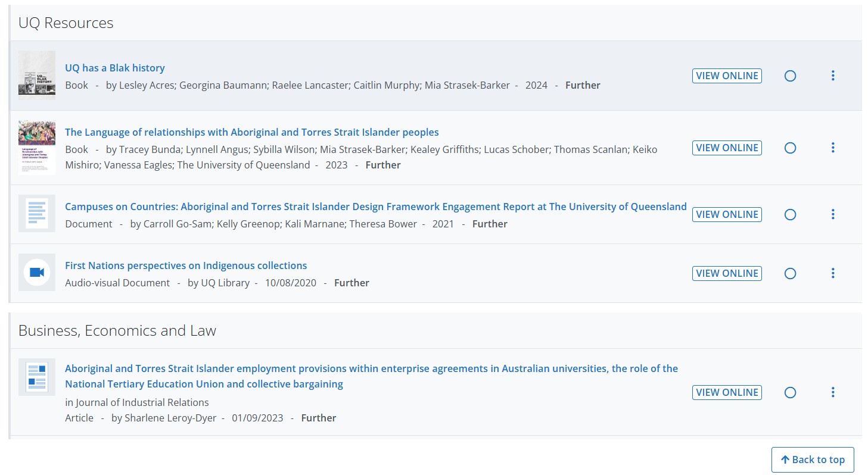The image size is (868, 475).
Task: Click the cover thumbnail of The Language of relationships
Action: click(x=36, y=147)
